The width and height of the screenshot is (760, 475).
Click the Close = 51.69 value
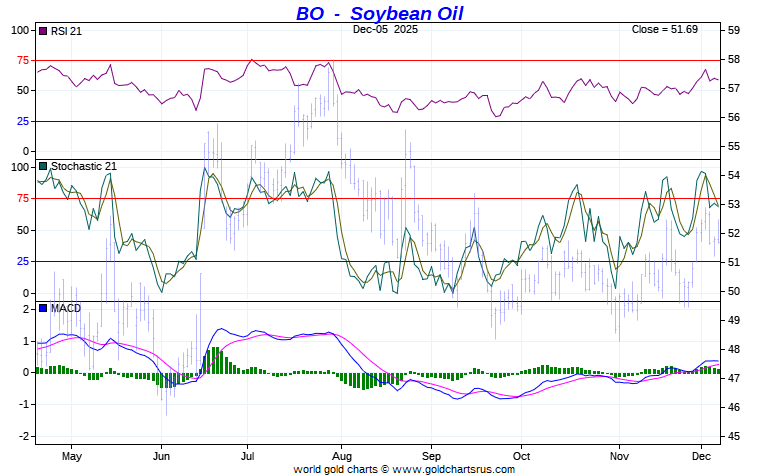[x=665, y=29]
